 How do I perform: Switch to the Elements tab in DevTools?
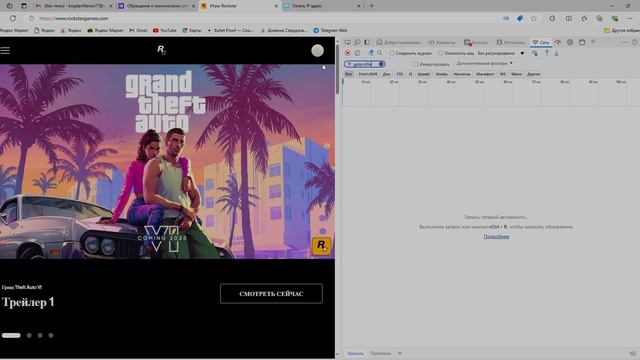coord(441,42)
